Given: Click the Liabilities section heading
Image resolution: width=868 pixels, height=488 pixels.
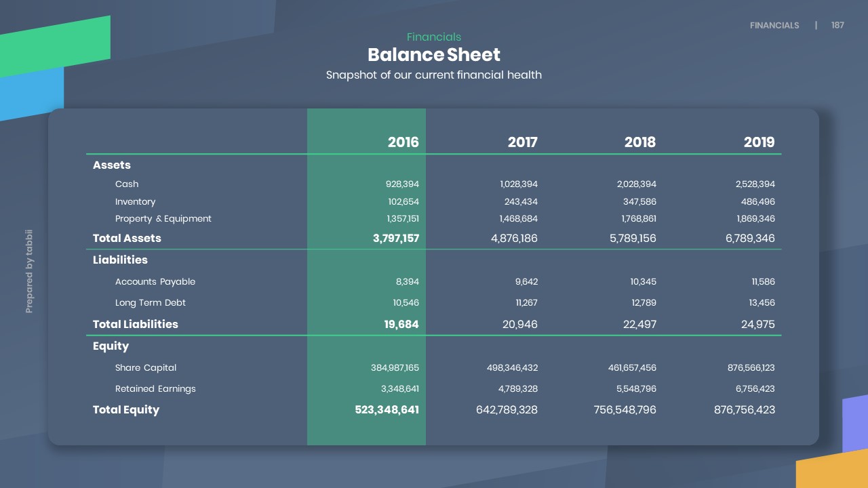Looking at the screenshot, I should pyautogui.click(x=120, y=260).
